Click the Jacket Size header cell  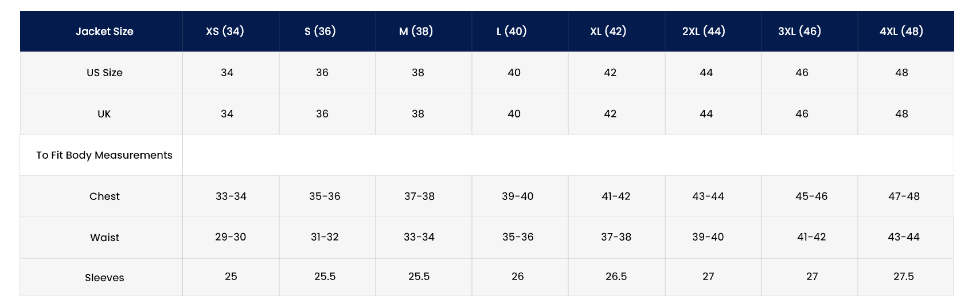click(x=104, y=32)
